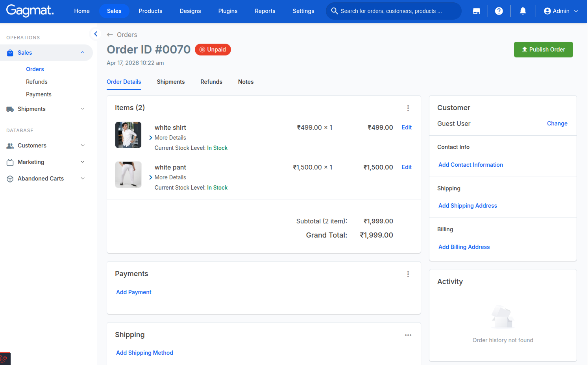Open the Admin account dropdown
Image resolution: width=588 pixels, height=365 pixels.
click(561, 11)
